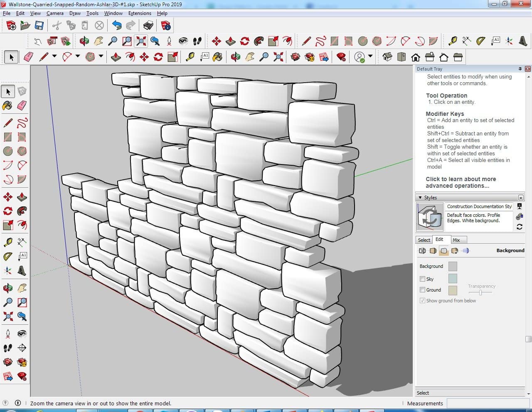Screen dimensions: 532x412
Task: Open the shape tool dropdown arrow
Action: [x=101, y=56]
